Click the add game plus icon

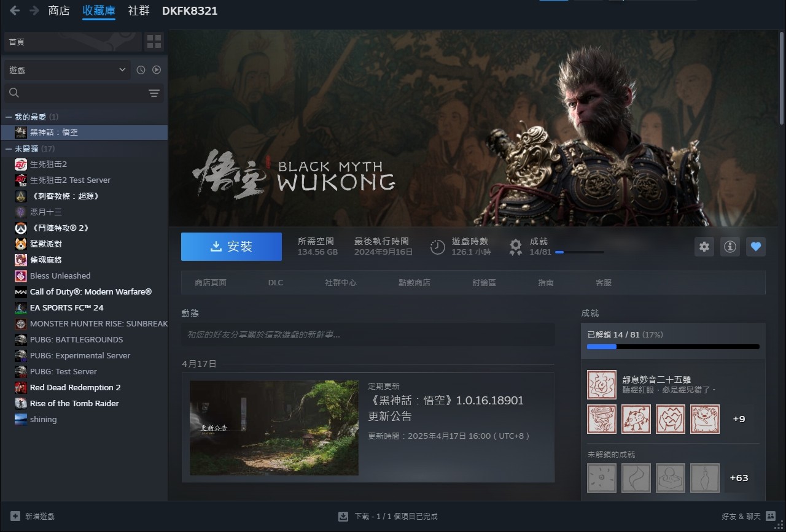tap(15, 517)
